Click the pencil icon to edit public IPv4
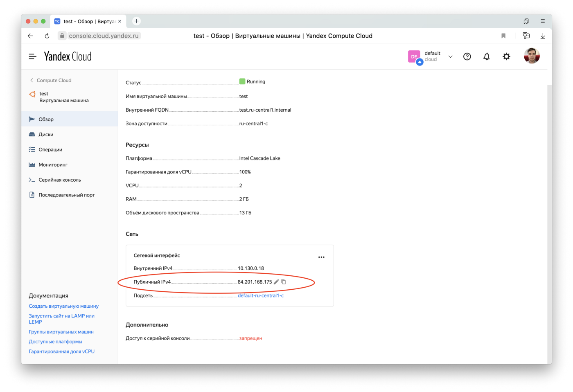Screen dimensions: 573x392 tap(276, 282)
